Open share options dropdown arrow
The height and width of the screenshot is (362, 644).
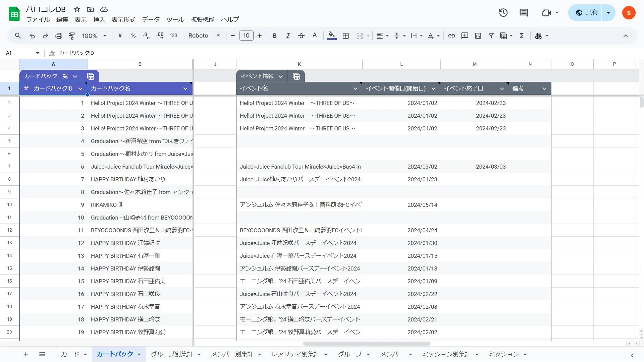tap(608, 13)
